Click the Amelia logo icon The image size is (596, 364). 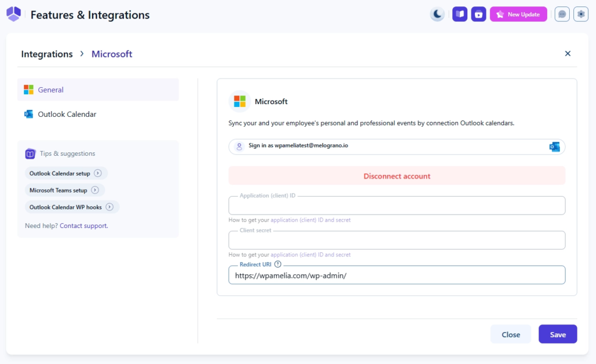pos(14,15)
